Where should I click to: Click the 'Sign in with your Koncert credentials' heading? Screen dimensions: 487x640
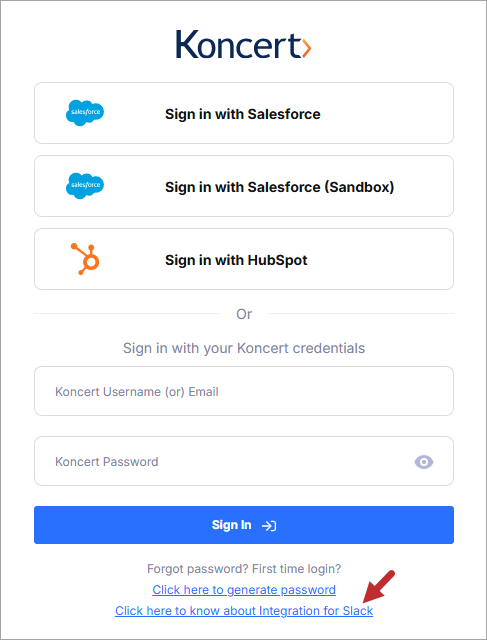click(x=244, y=348)
